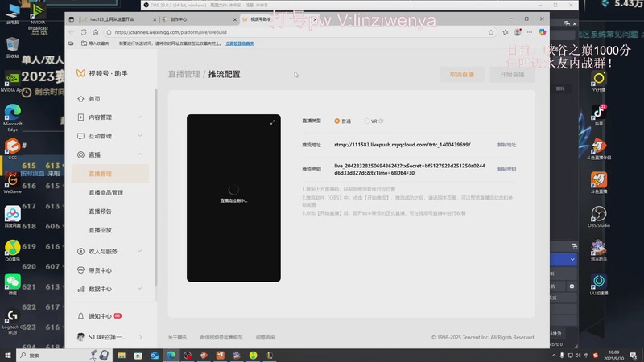Image resolution: width=644 pixels, height=362 pixels.
Task: Select the 普通 live type radio
Action: coord(336,121)
